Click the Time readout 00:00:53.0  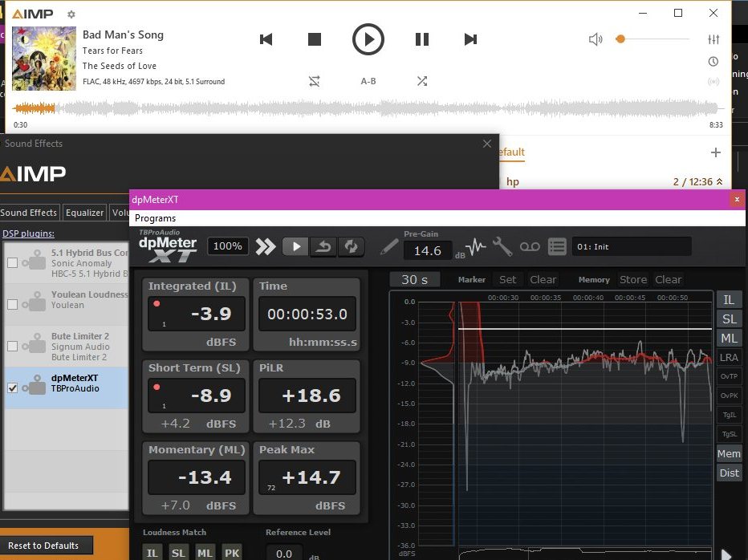[x=307, y=314]
